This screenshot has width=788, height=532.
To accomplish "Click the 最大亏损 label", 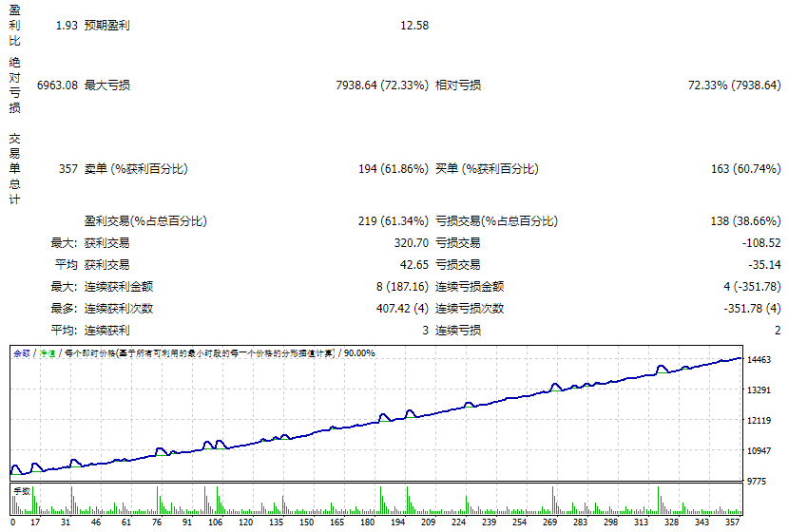I will pos(107,85).
